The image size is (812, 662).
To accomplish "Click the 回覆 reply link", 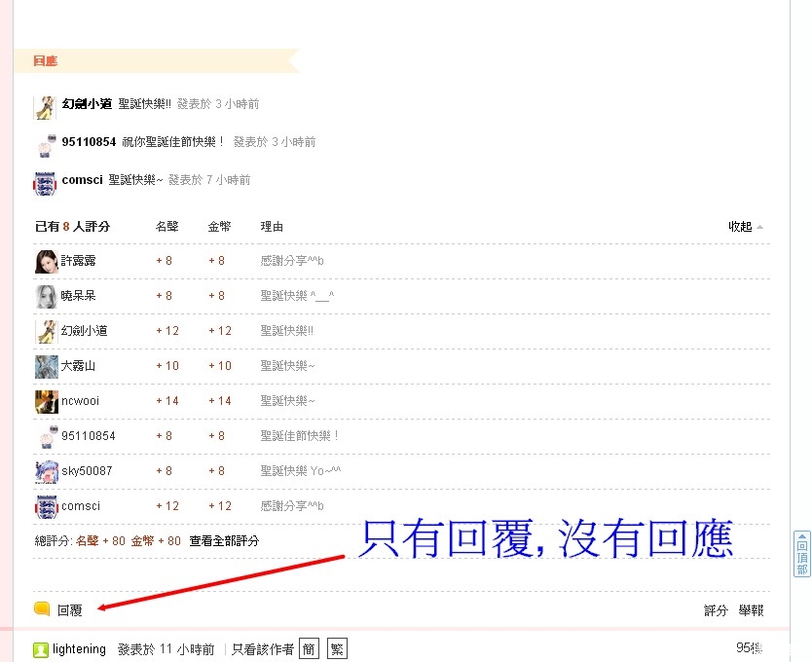I will (x=70, y=610).
